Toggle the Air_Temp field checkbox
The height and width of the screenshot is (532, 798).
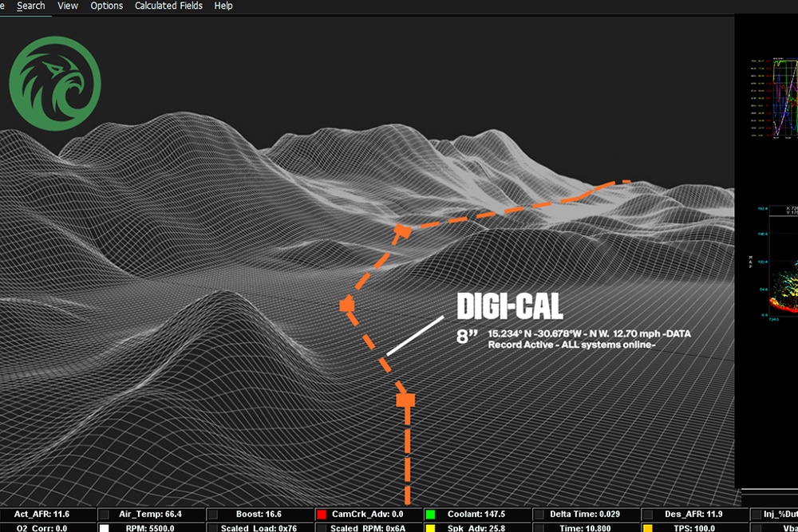(x=104, y=515)
